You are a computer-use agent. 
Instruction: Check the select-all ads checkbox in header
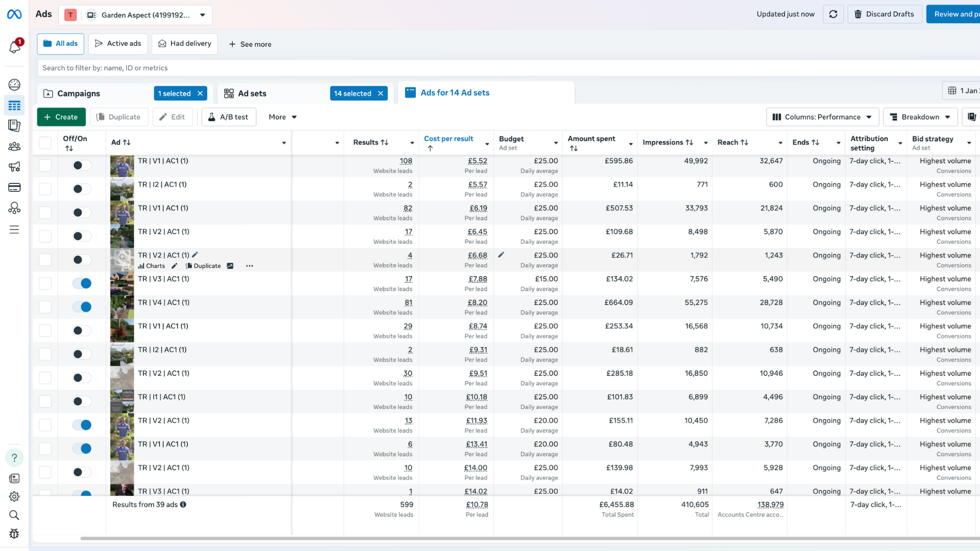45,143
